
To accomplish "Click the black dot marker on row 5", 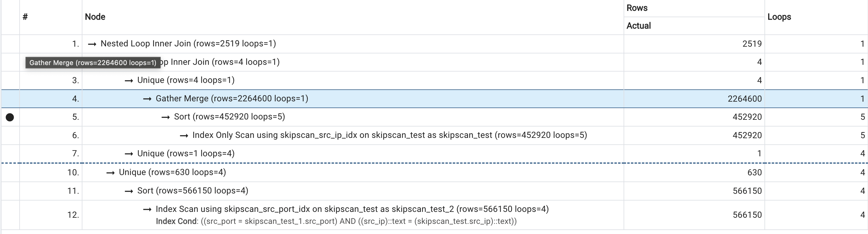I will (x=10, y=117).
